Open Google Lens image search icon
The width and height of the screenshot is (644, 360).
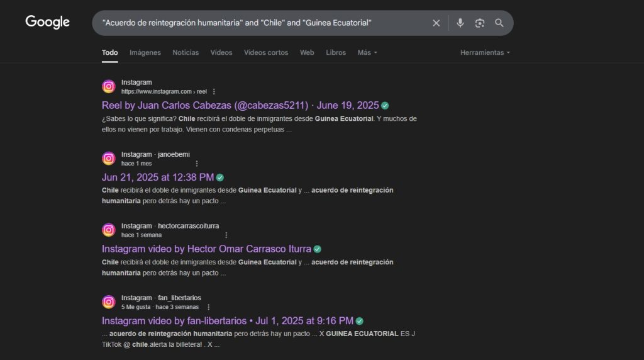pyautogui.click(x=479, y=23)
